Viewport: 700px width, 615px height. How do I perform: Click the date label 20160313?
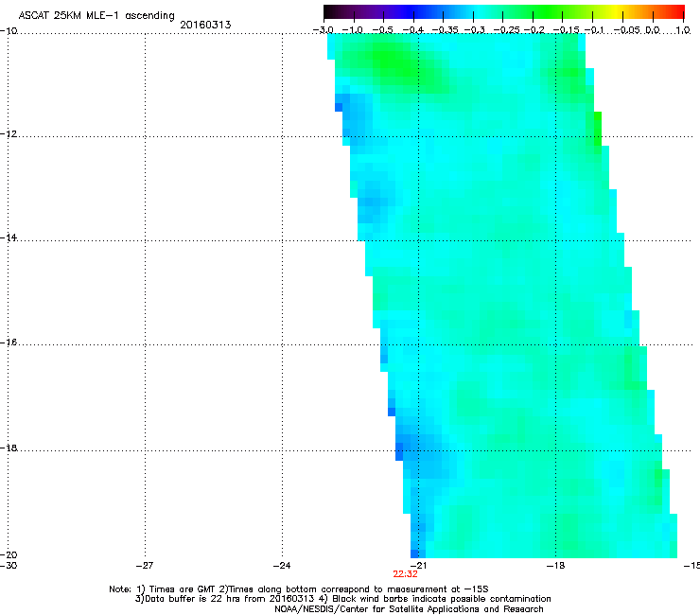tap(205, 25)
